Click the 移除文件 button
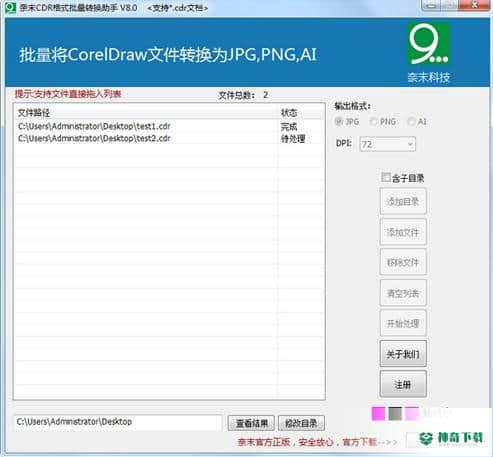The width and height of the screenshot is (493, 457). coord(403,262)
